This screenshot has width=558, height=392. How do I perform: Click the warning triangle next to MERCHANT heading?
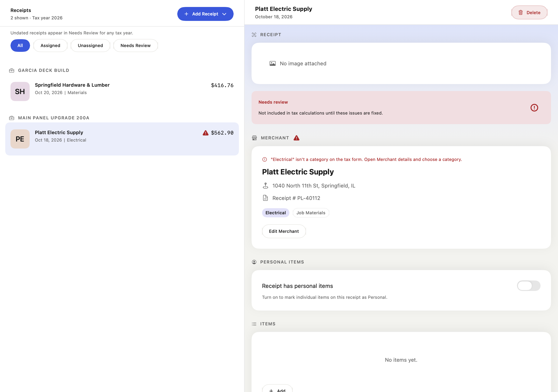pos(296,138)
